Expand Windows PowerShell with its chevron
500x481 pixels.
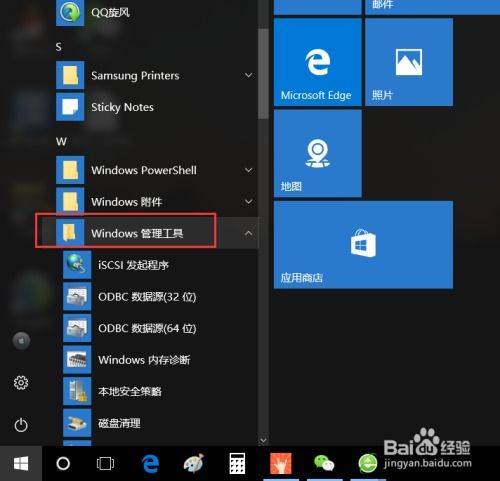pyautogui.click(x=249, y=170)
